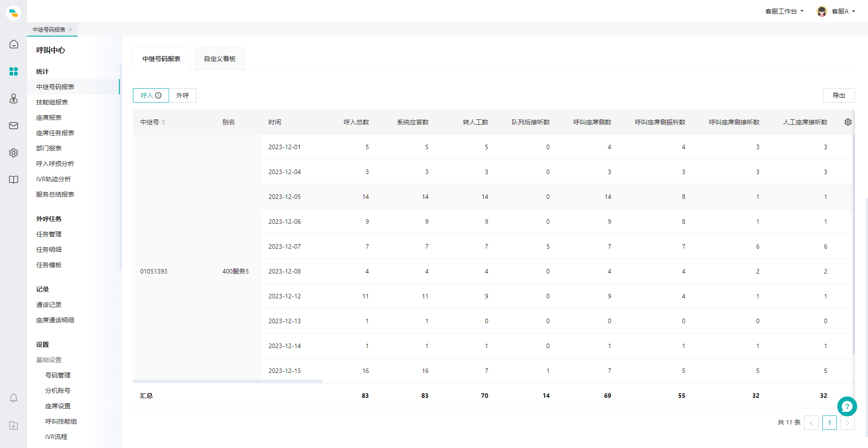This screenshot has height=448, width=868.
Task: Click the 2023-12-05 date cell
Action: (x=285, y=197)
